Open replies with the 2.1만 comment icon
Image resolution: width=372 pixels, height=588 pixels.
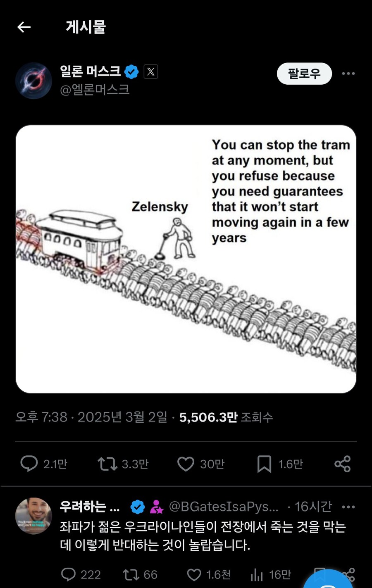[29, 464]
